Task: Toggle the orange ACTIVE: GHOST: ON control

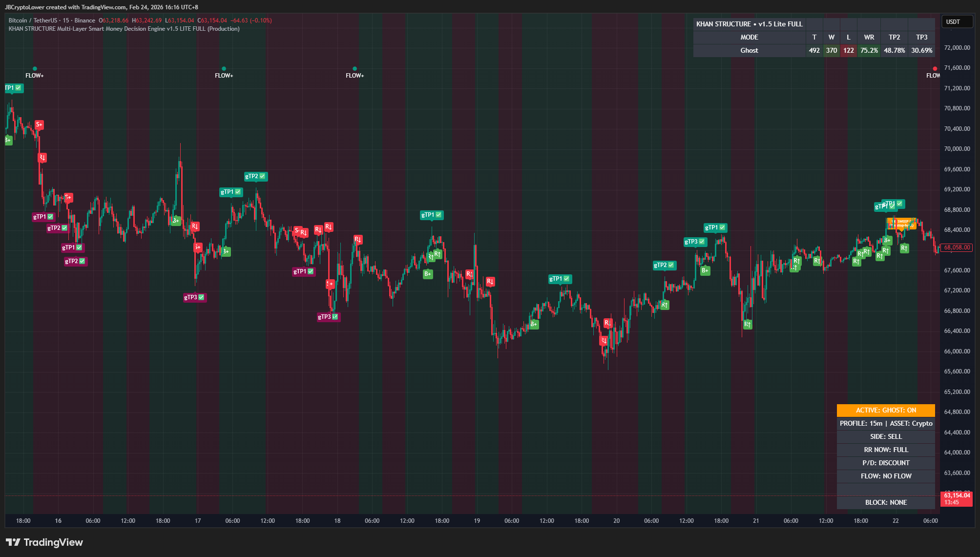Action: [x=885, y=410]
